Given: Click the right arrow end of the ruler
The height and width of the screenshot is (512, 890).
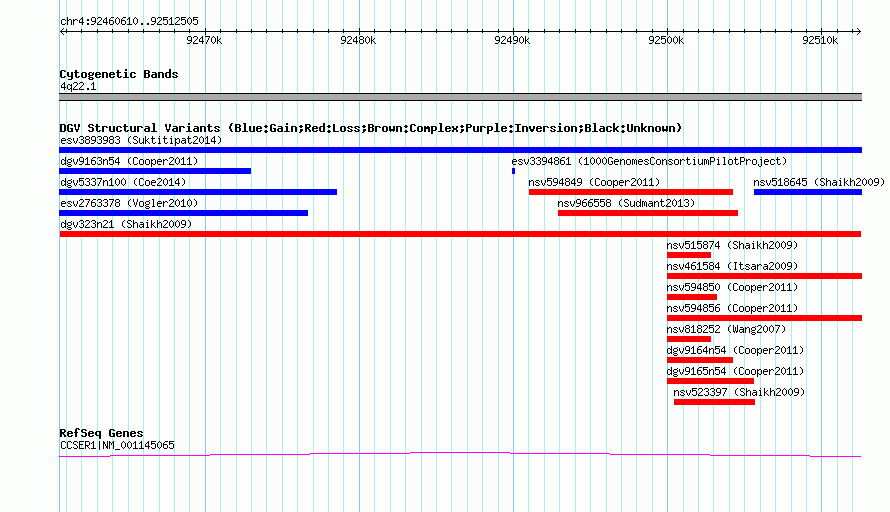Looking at the screenshot, I should pyautogui.click(x=858, y=31).
